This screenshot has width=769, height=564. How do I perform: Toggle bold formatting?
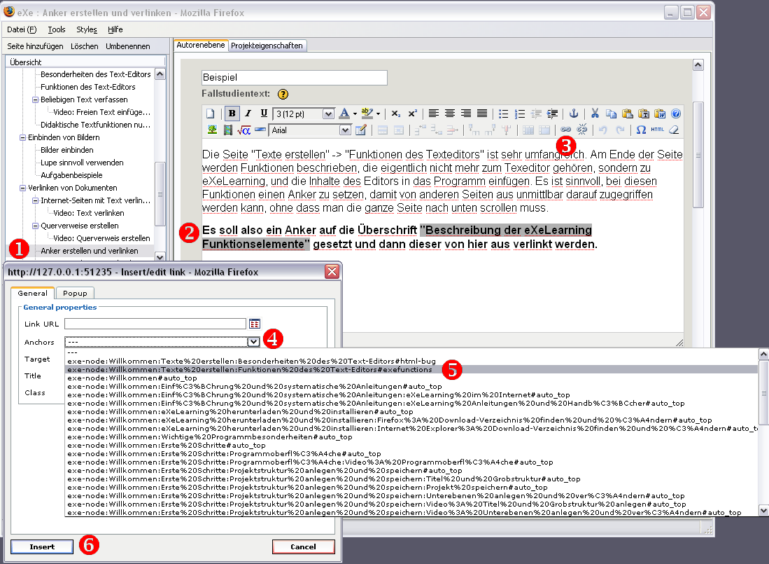pos(232,114)
